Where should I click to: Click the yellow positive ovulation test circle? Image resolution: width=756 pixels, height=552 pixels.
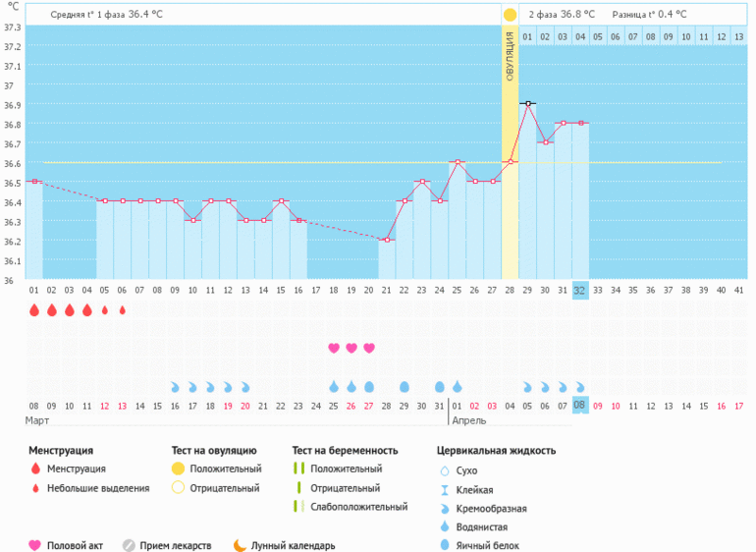[x=510, y=15]
